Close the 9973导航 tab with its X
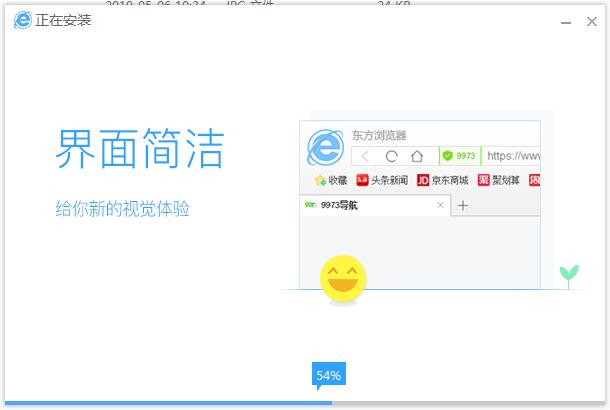This screenshot has width=610, height=410. coord(441,206)
